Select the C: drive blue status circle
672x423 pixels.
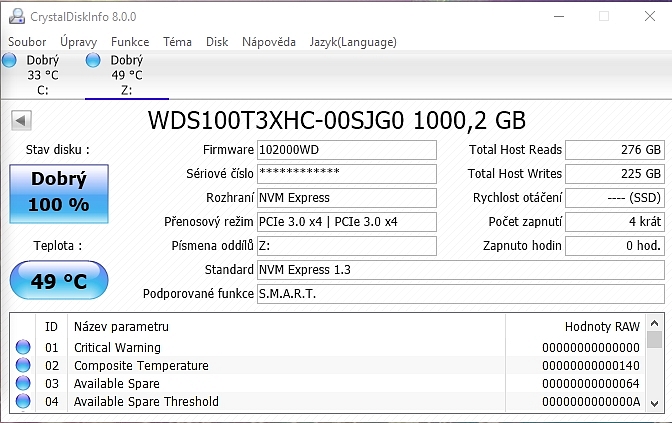pyautogui.click(x=9, y=60)
